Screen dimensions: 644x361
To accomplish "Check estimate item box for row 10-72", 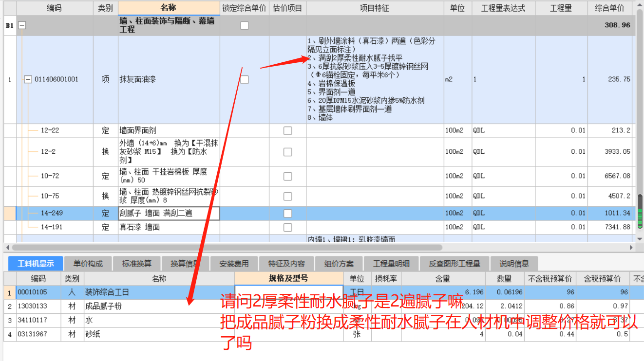I will tap(288, 176).
